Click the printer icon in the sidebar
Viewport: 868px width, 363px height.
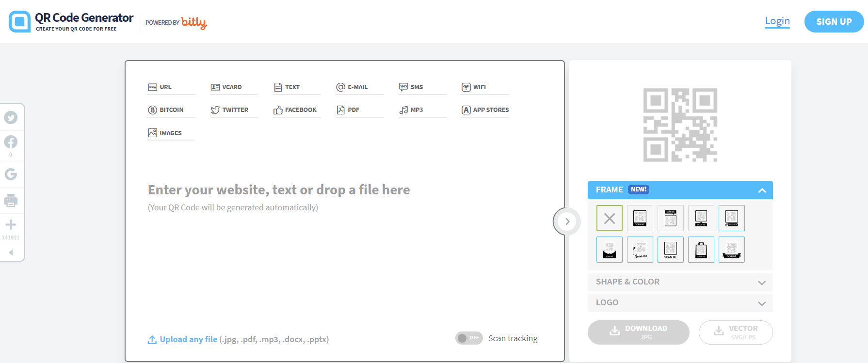[11, 200]
